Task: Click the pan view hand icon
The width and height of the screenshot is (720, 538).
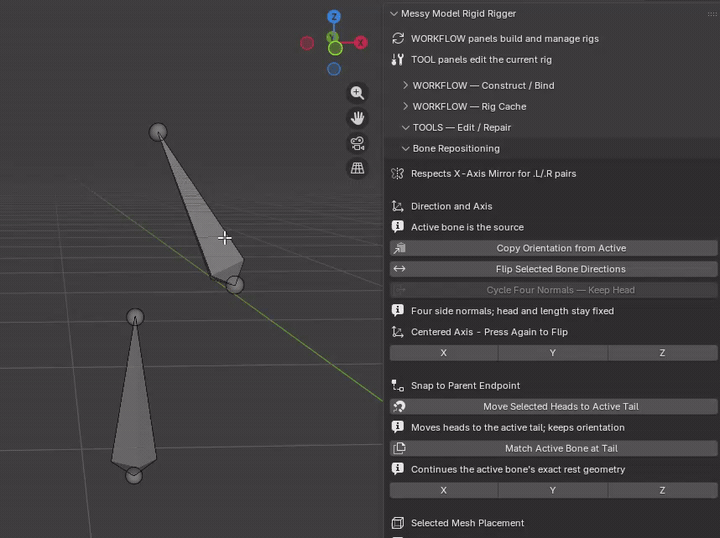Action: tap(357, 118)
